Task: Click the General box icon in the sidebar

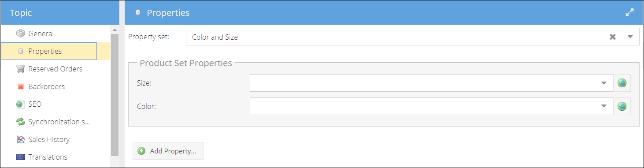Action: pos(20,34)
